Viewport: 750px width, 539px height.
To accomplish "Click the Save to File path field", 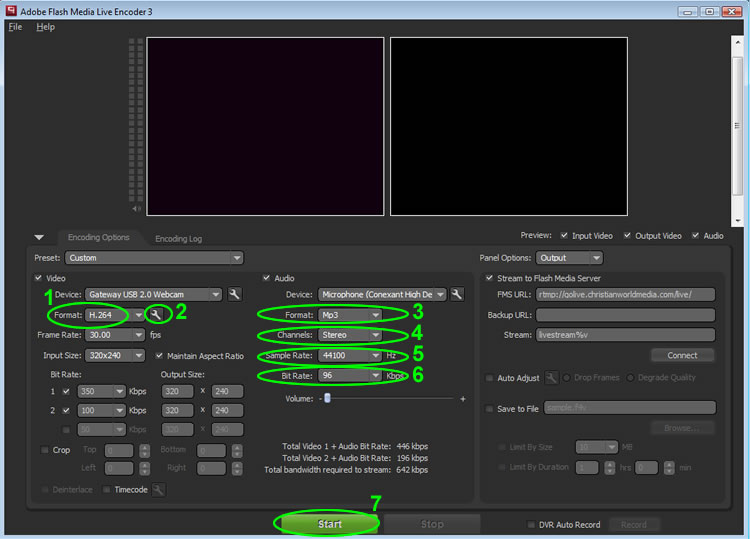I will [x=630, y=407].
